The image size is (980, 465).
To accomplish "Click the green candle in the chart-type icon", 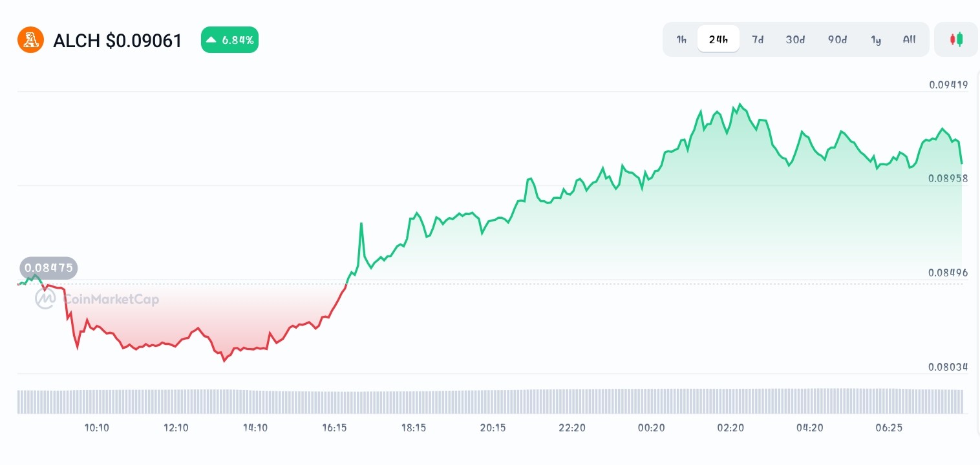I will 959,39.
